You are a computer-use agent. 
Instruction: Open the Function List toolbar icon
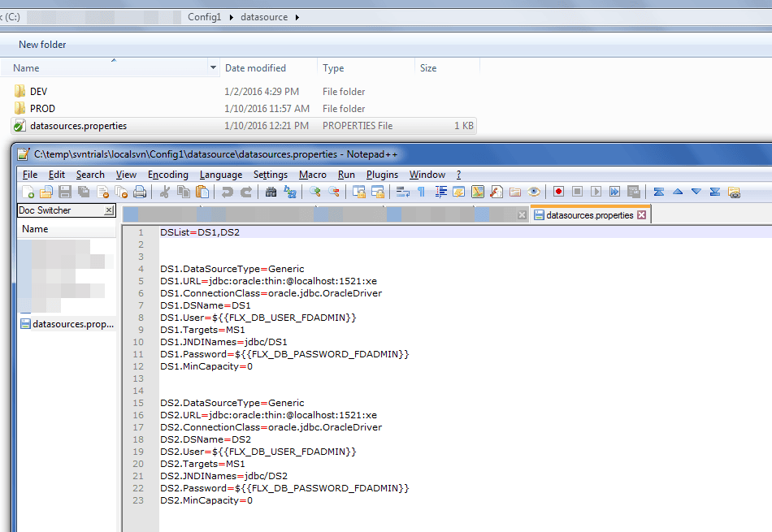click(x=497, y=192)
